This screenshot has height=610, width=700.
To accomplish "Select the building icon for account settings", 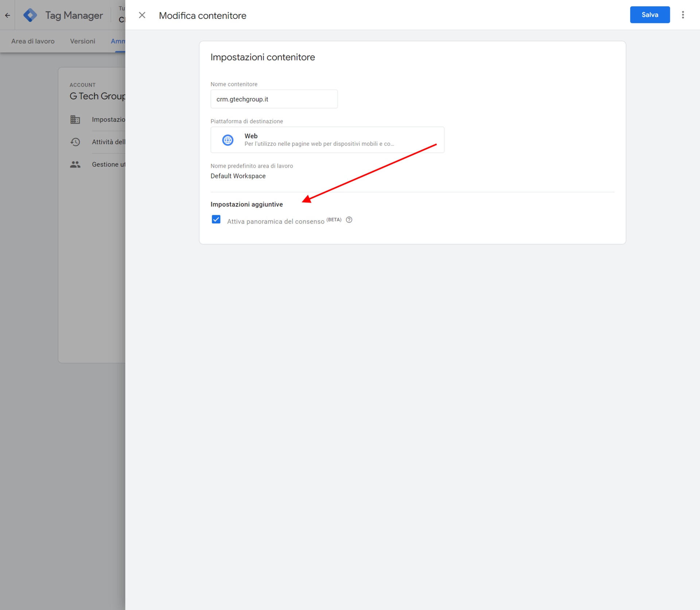I will [75, 119].
